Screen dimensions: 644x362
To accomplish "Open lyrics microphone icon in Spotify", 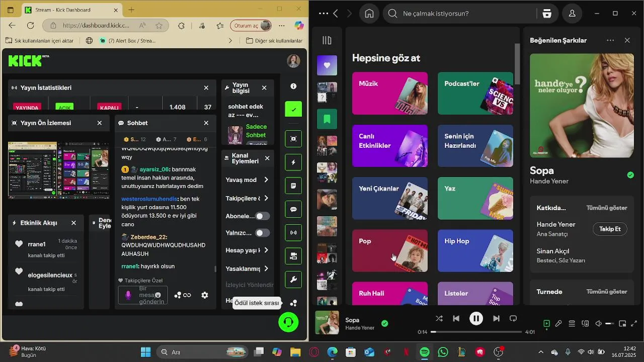I will click(558, 324).
